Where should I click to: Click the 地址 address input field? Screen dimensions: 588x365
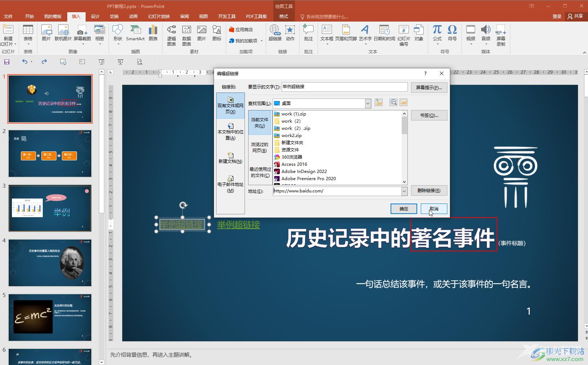click(337, 191)
